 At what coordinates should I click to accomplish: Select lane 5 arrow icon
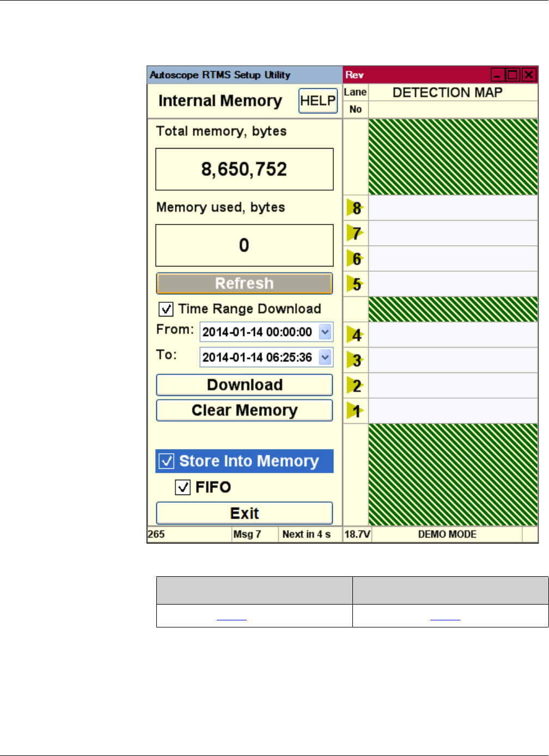coord(355,284)
